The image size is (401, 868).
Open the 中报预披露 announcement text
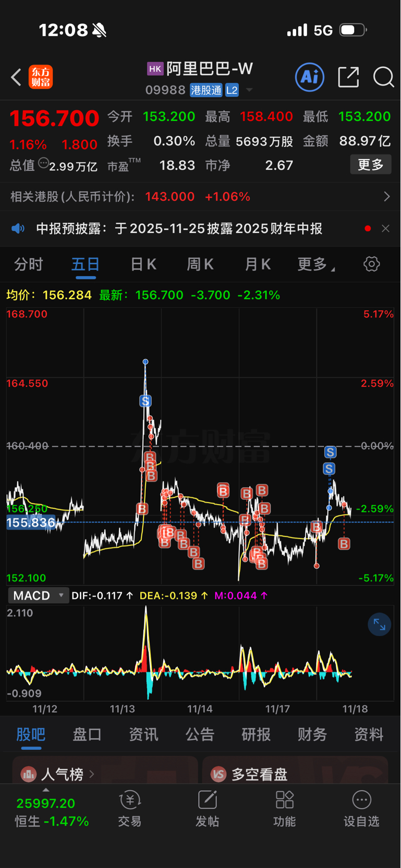pos(179,228)
